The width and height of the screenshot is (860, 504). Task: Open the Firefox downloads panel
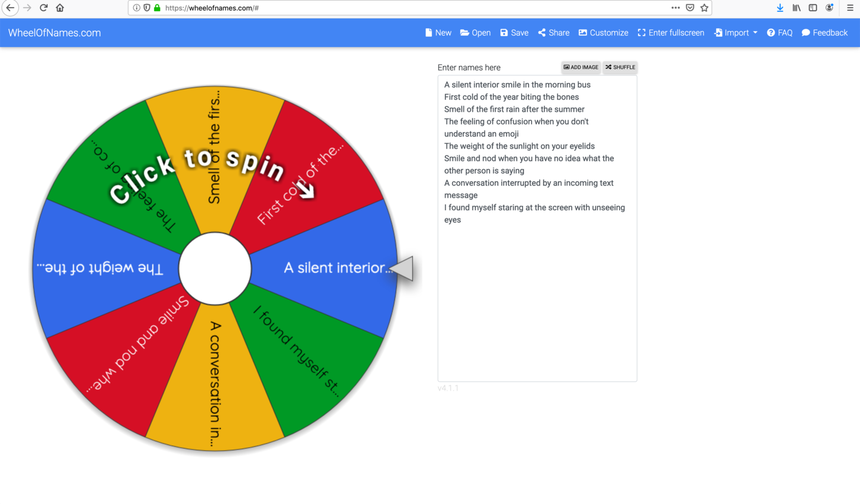[780, 8]
